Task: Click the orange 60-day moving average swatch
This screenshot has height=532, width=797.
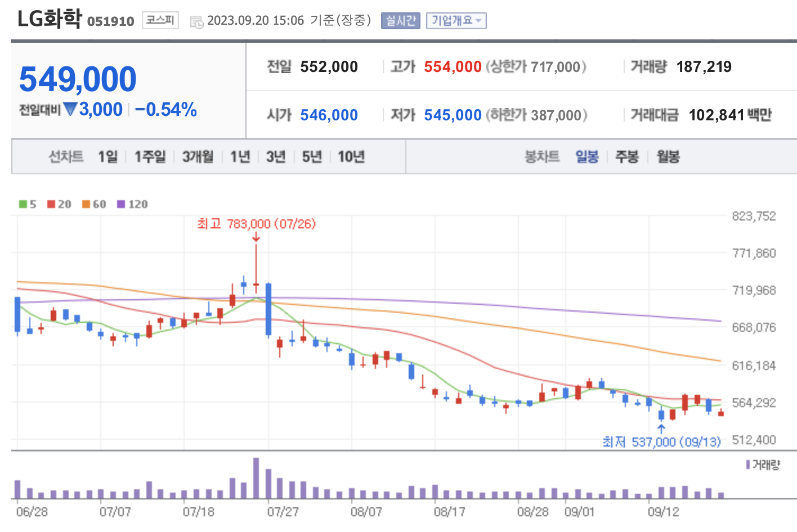Action: tap(86, 204)
